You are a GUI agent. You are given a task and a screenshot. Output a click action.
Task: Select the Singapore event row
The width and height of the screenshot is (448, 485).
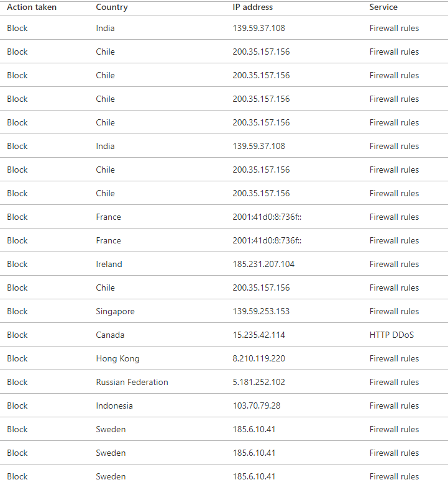(x=224, y=311)
